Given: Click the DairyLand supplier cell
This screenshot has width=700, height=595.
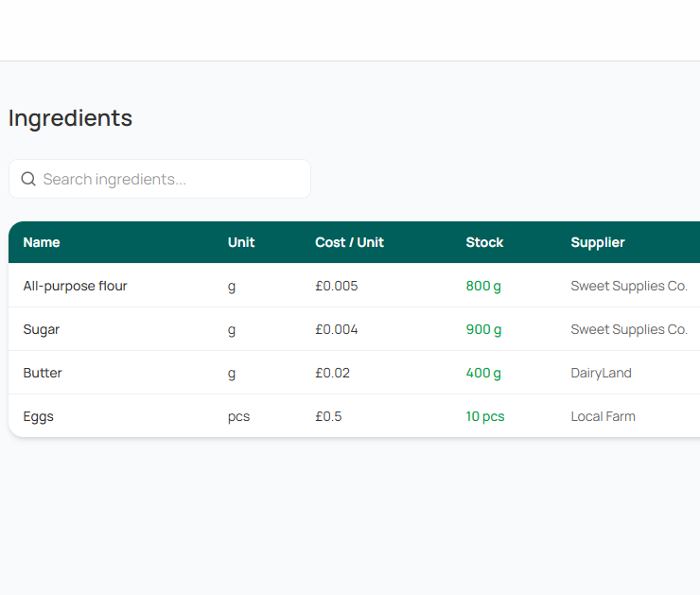Looking at the screenshot, I should coord(601,373).
